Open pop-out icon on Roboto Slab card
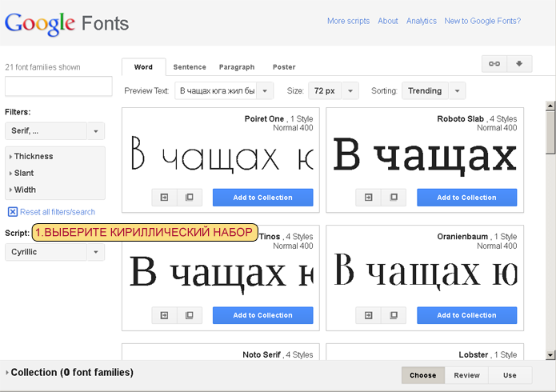This screenshot has height=392, width=556. 394,198
